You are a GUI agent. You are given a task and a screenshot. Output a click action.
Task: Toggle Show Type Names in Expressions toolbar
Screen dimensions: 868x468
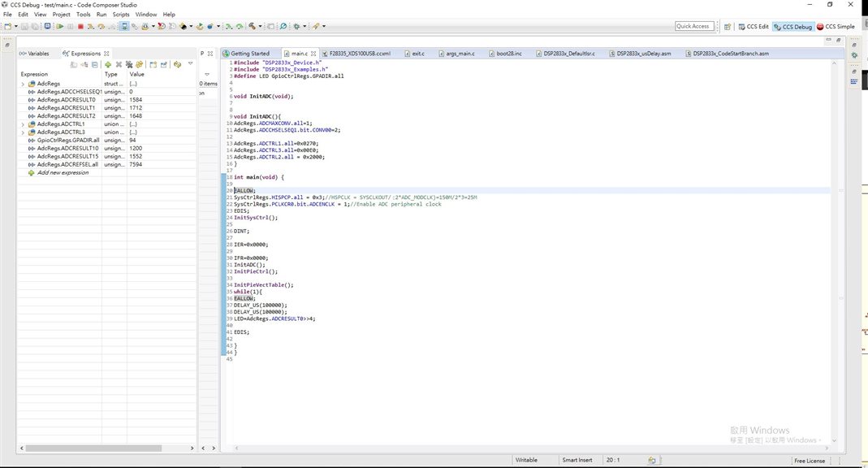[x=74, y=65]
